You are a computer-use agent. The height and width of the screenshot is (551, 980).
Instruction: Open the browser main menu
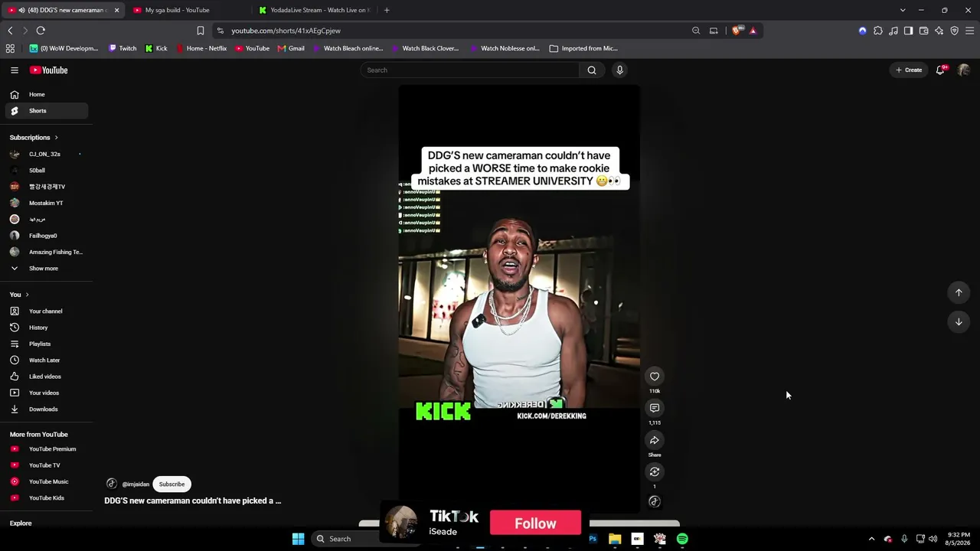[970, 31]
